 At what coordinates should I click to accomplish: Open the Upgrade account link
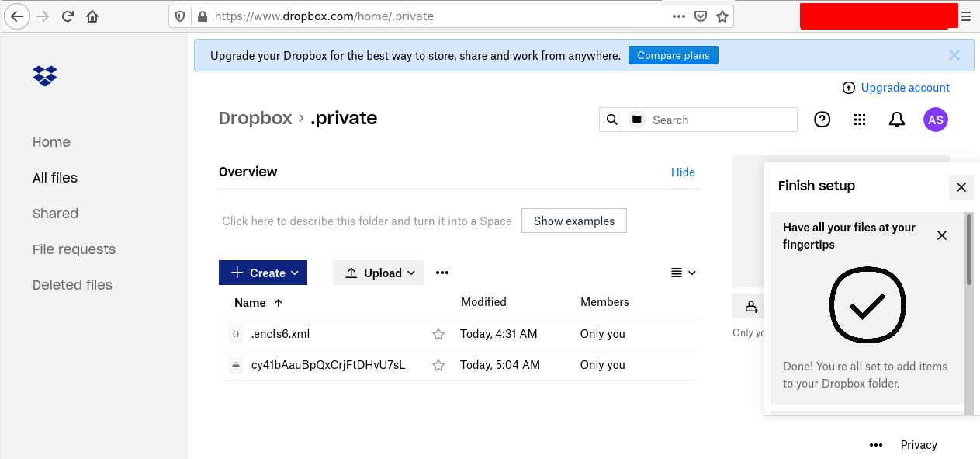click(905, 88)
